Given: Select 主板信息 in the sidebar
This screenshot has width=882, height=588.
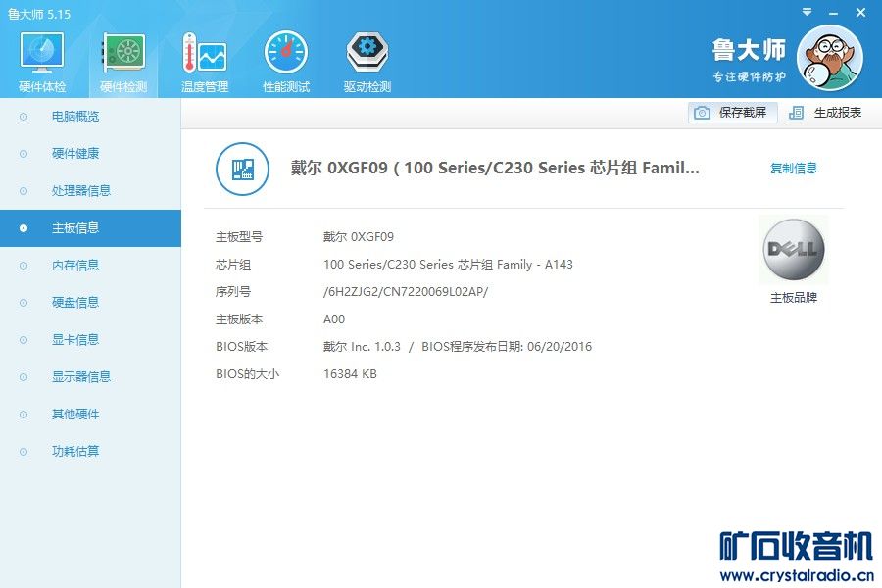Looking at the screenshot, I should pyautogui.click(x=90, y=228).
